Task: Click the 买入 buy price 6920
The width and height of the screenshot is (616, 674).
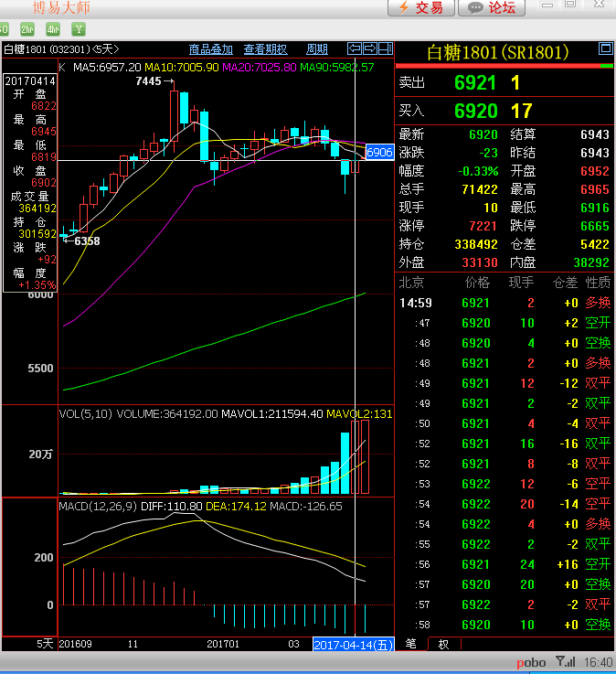Action: [475, 112]
